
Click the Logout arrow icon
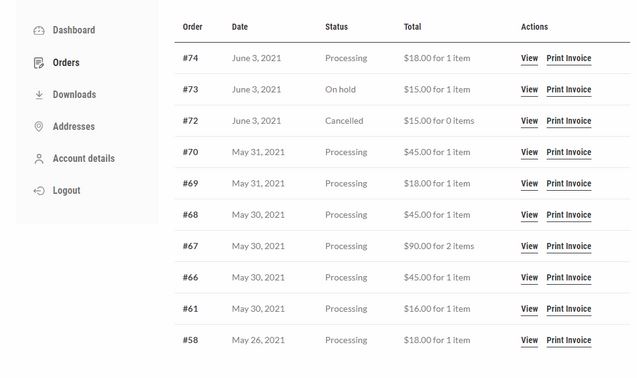[x=39, y=191]
